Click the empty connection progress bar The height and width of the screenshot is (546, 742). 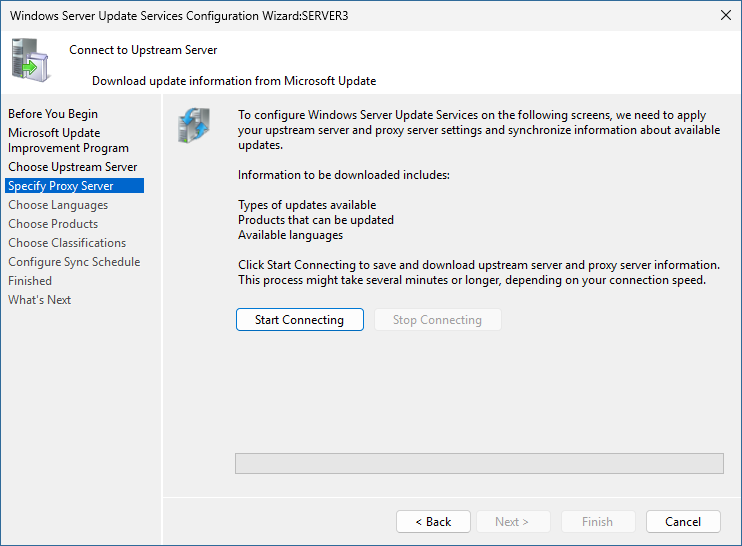click(479, 463)
